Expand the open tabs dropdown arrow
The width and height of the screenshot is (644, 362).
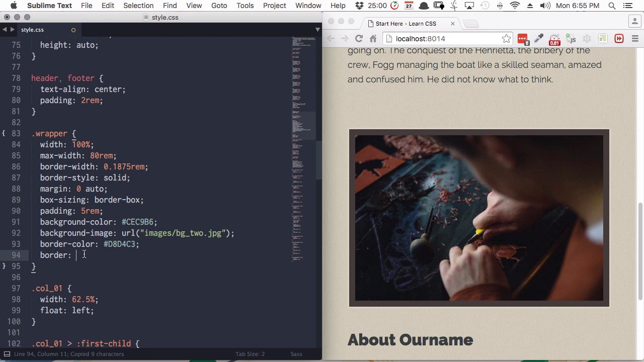tap(317, 30)
